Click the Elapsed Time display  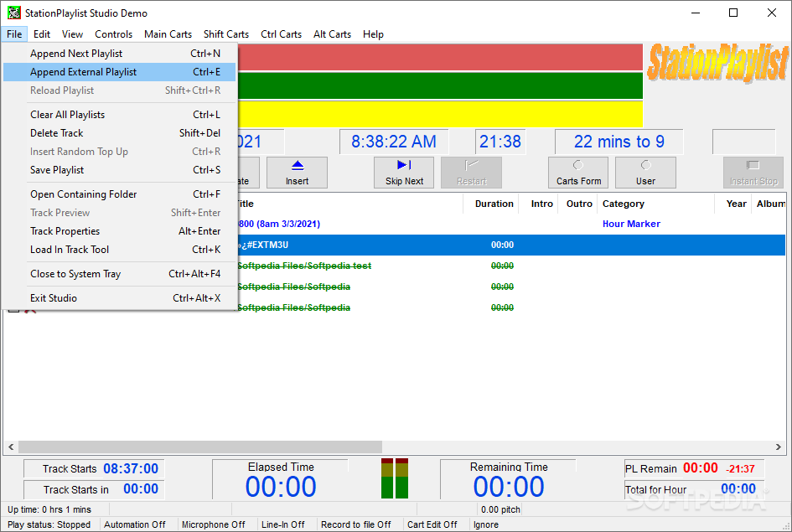click(x=280, y=479)
